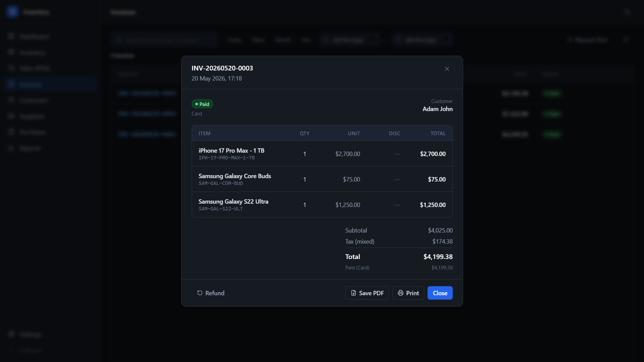Click the $1,250.00 bold row total
Viewport: 644px width, 362px height.
point(433,205)
